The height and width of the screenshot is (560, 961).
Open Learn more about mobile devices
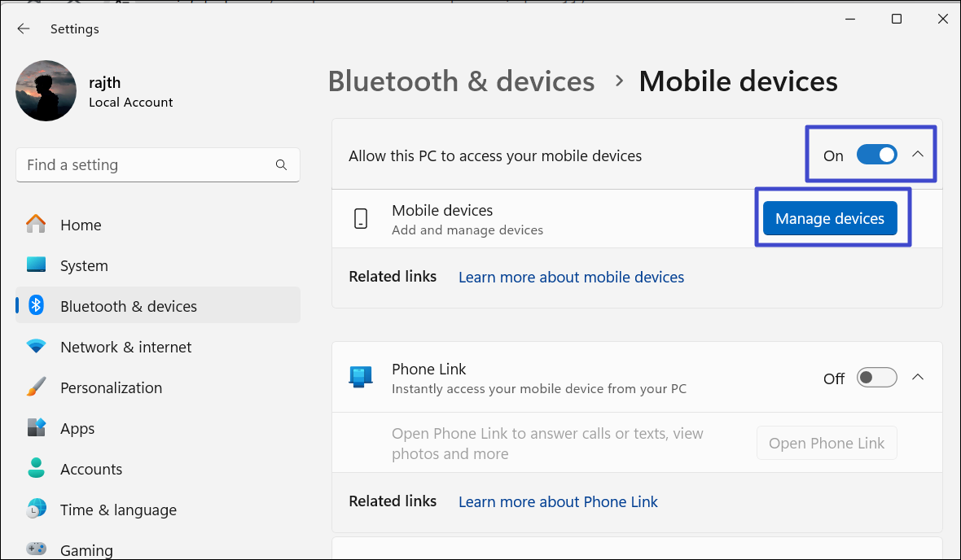571,277
